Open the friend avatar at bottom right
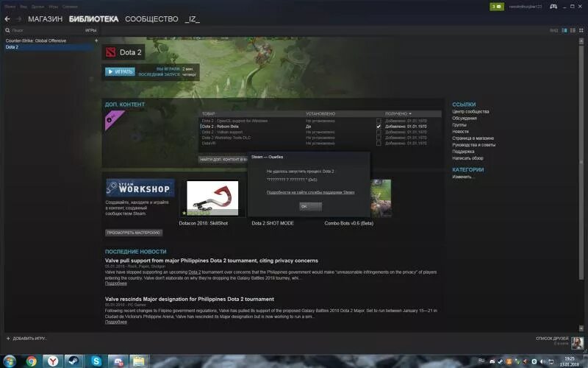 point(577,342)
